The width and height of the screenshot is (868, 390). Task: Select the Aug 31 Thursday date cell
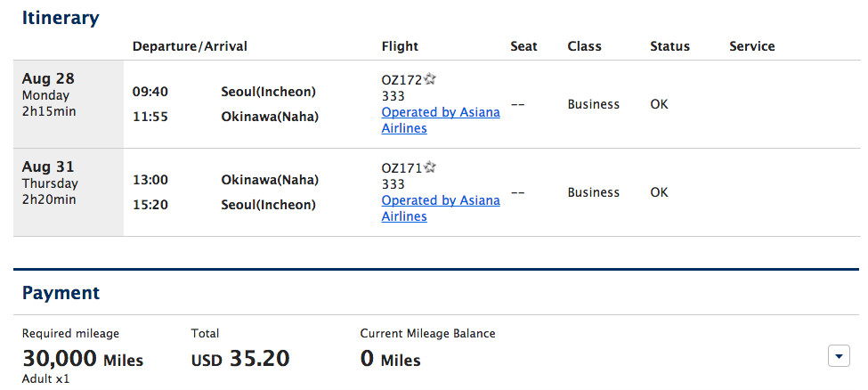(69, 192)
